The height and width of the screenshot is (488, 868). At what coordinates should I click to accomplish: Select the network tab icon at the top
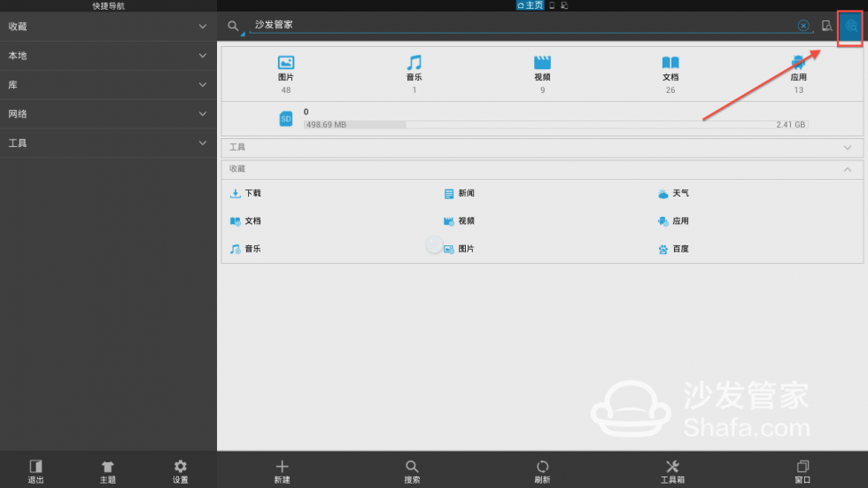pyautogui.click(x=564, y=5)
